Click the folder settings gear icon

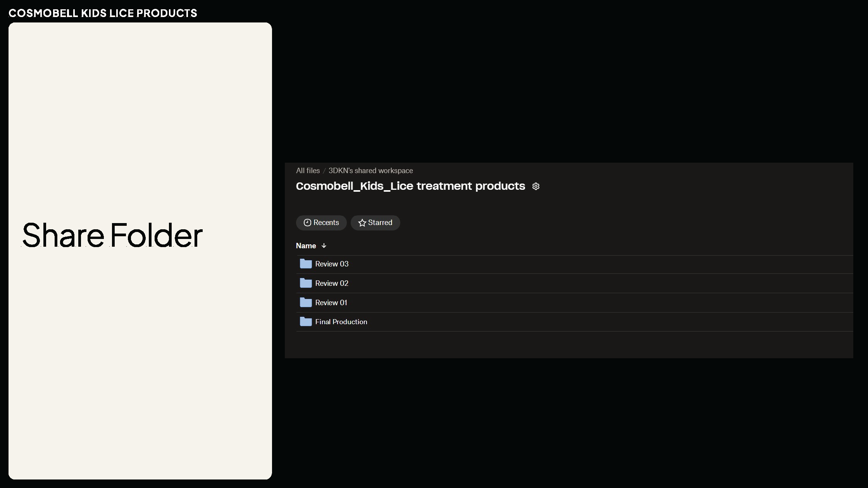[536, 186]
